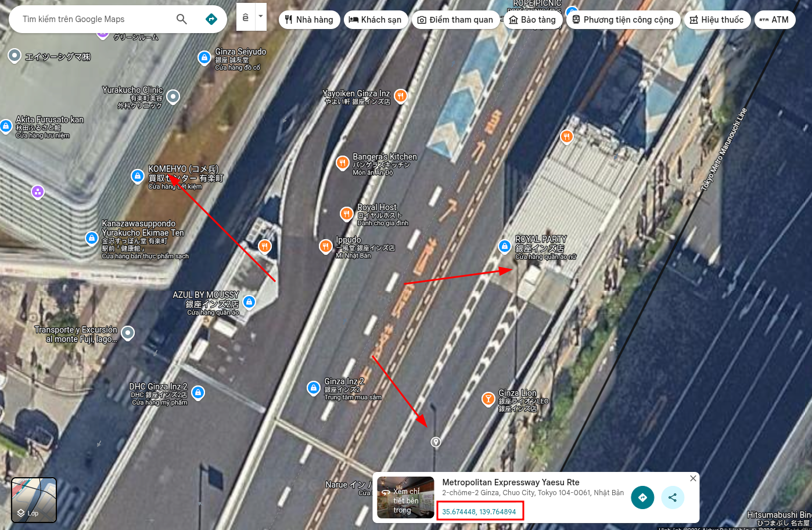This screenshot has height=530, width=812.
Task: Open the ROYAL PARTY shop pin
Action: [x=505, y=246]
